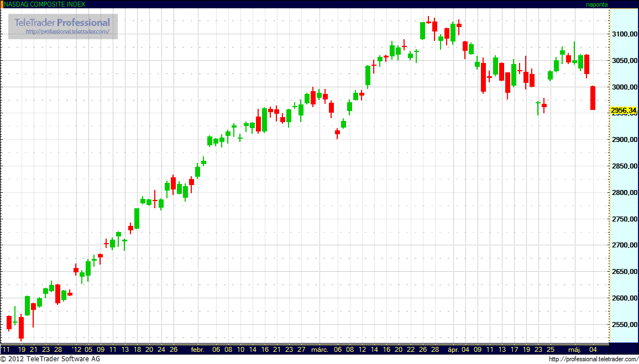The image size is (639, 364).
Task: Click the '18' date label on the axis
Action: click(137, 349)
